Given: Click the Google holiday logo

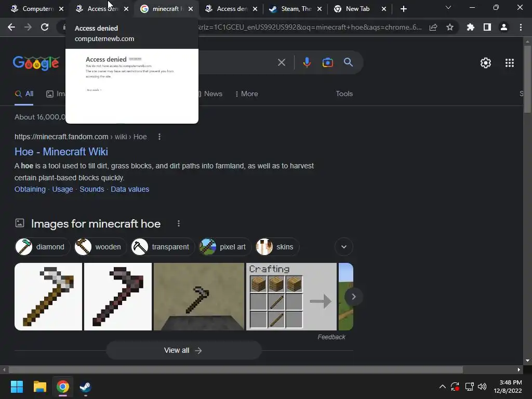Looking at the screenshot, I should [36, 63].
